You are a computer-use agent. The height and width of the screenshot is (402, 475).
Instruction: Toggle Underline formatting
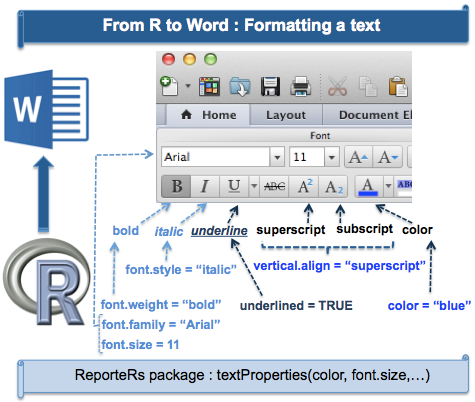click(234, 186)
